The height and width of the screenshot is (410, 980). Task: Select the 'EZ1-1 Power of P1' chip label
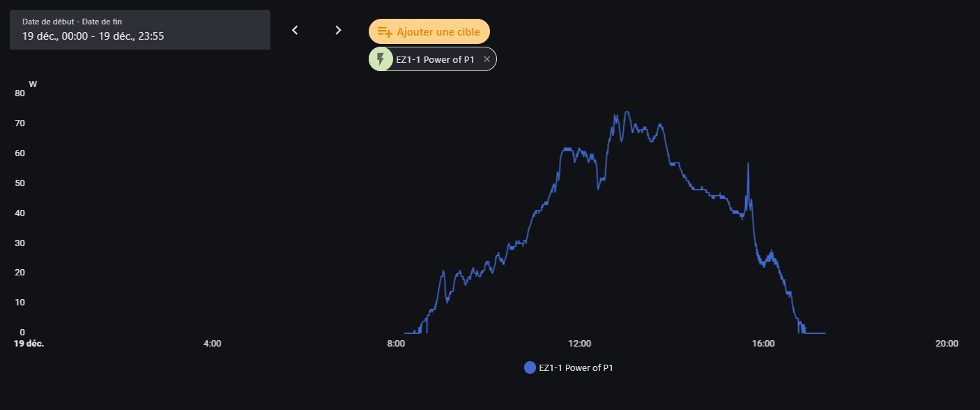435,59
